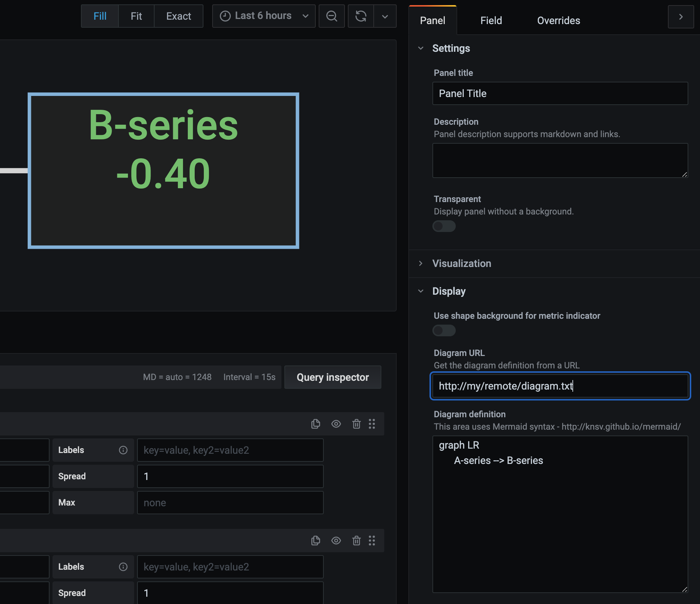Viewport: 700px width, 604px height.
Task: Expand the Visualization section
Action: (x=462, y=263)
